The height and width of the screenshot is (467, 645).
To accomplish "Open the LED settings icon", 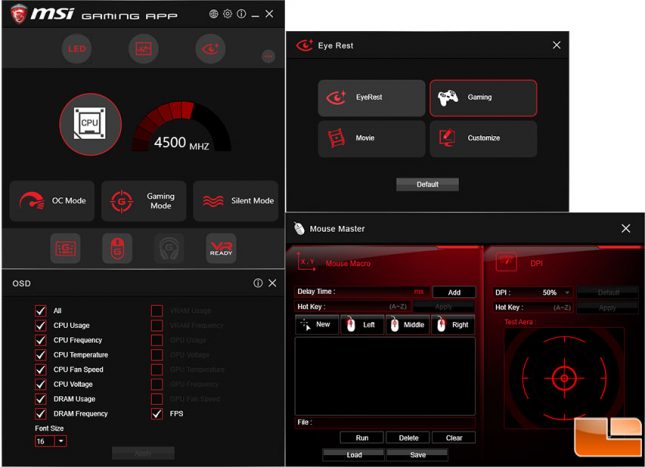I will (x=77, y=49).
